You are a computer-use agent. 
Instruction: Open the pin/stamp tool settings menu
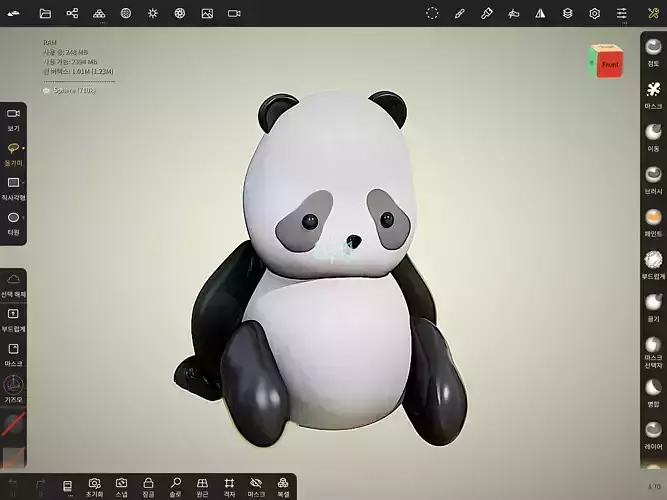(487, 14)
